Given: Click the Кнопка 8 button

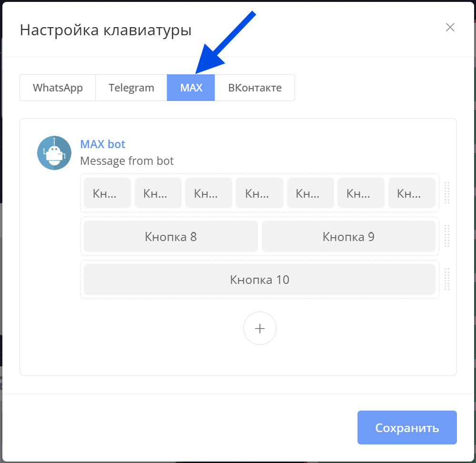Looking at the screenshot, I should tap(170, 236).
